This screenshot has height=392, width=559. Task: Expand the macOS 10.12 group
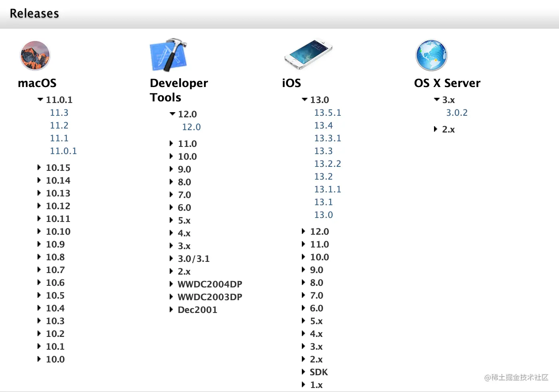pos(39,206)
